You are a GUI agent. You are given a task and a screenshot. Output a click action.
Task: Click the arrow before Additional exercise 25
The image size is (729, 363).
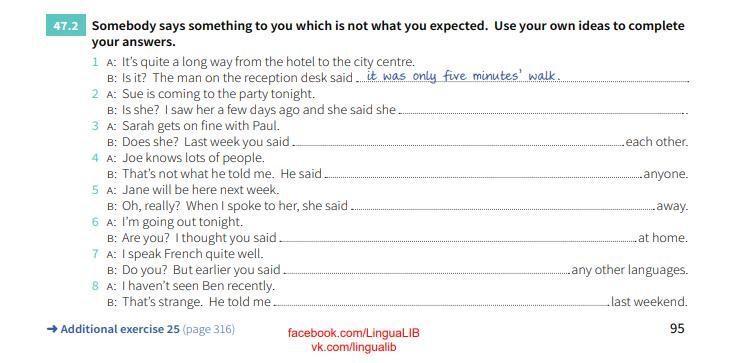point(52,329)
